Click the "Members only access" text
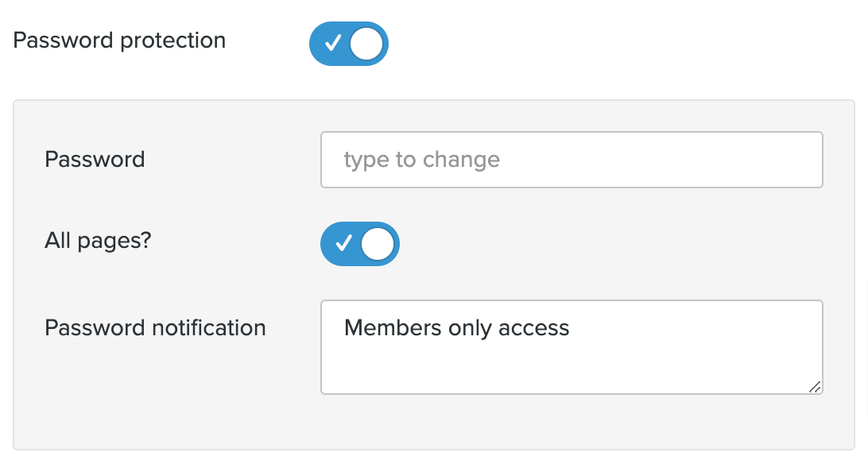Image resolution: width=868 pixels, height=464 pixels. [x=456, y=327]
